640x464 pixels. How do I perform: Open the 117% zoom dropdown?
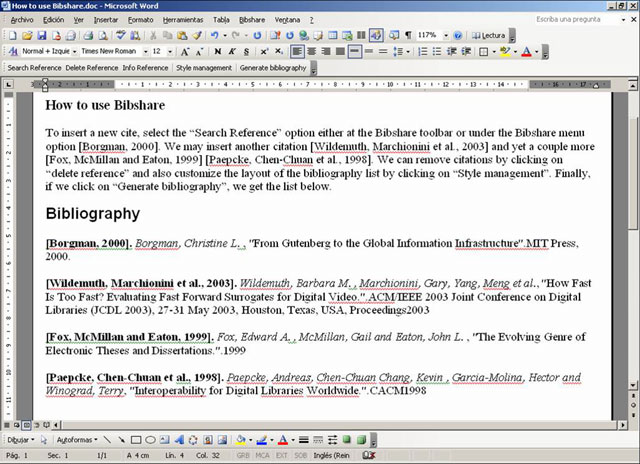coord(446,36)
